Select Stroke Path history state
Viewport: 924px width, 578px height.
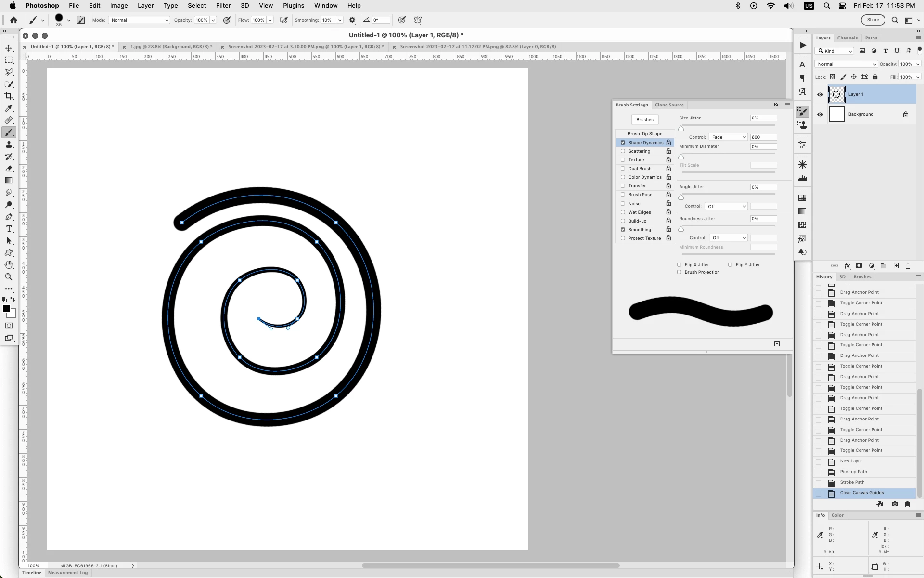(852, 482)
